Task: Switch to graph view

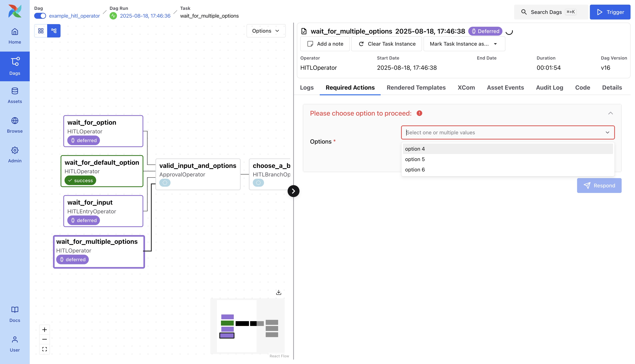Action: [54, 31]
